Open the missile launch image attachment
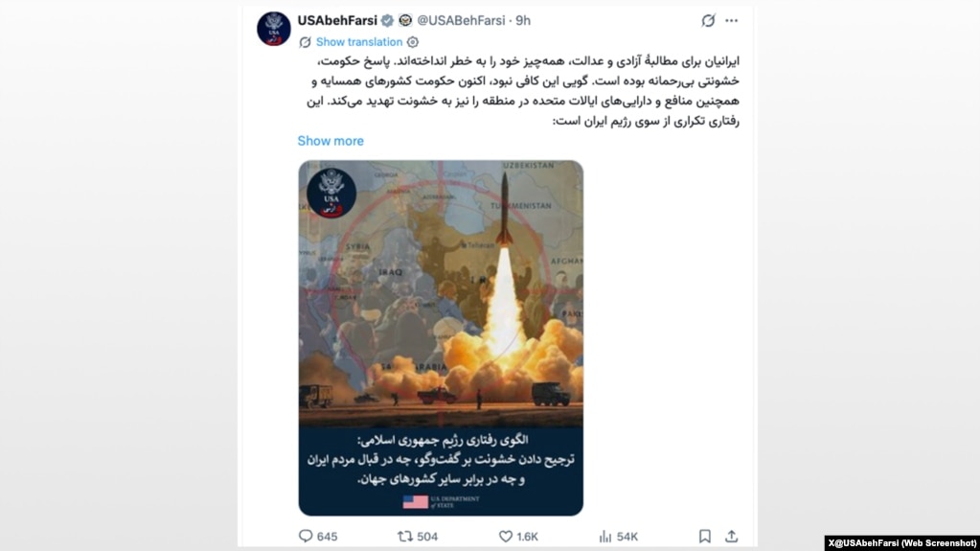Viewport: 980px width, 551px height. click(441, 337)
